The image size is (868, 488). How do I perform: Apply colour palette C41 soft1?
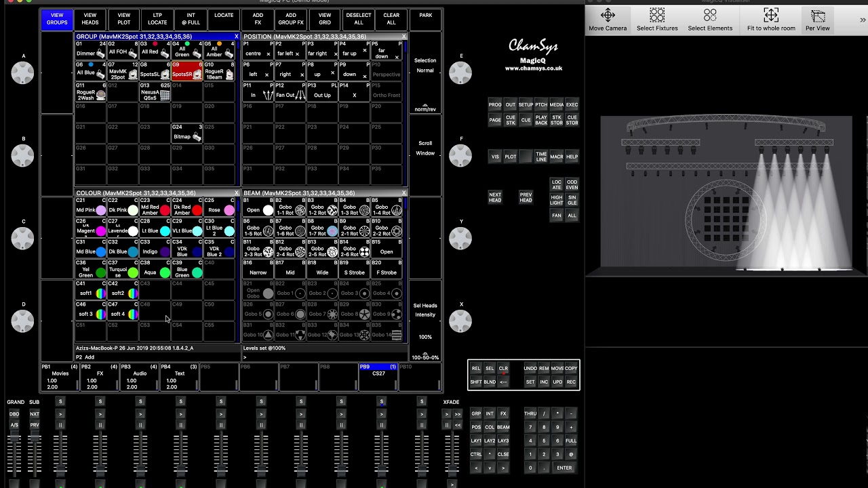click(90, 290)
